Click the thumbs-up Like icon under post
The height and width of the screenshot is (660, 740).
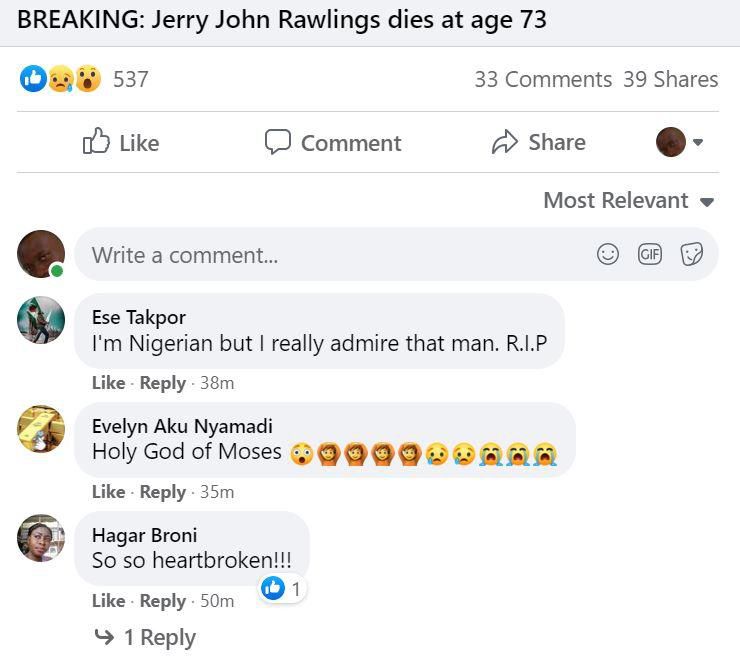[97, 142]
